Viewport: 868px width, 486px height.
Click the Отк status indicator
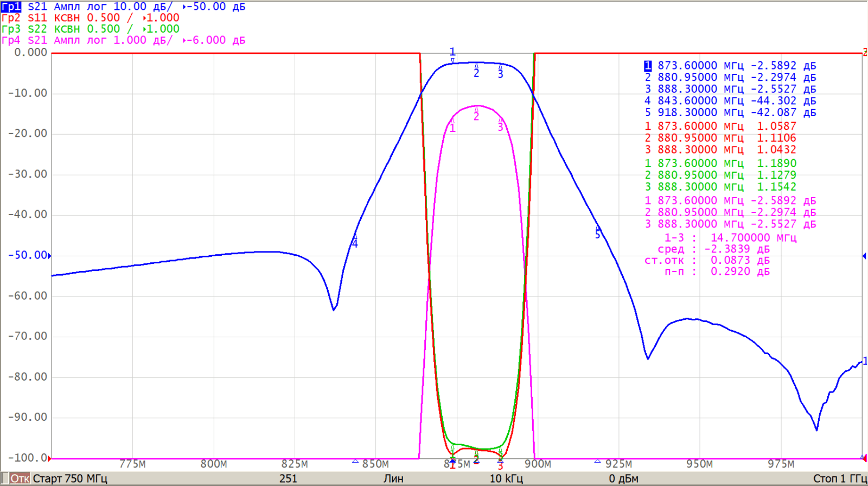click(20, 478)
